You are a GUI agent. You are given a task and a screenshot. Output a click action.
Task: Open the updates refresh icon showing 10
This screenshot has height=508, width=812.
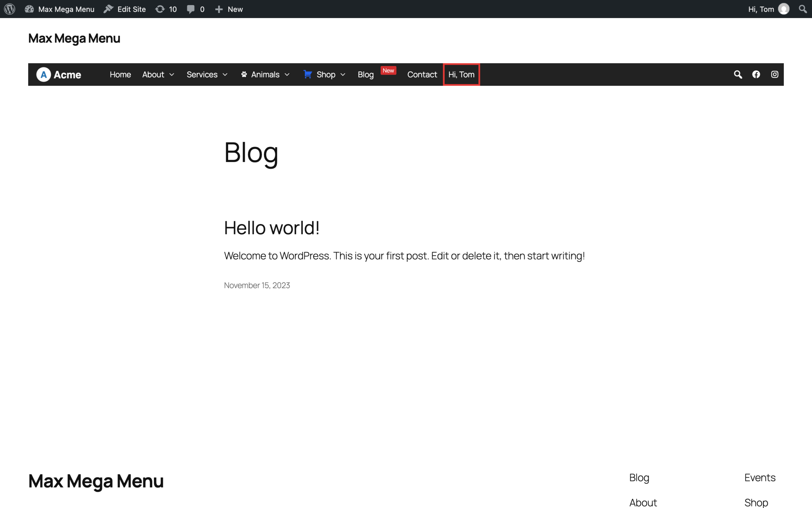pos(160,9)
